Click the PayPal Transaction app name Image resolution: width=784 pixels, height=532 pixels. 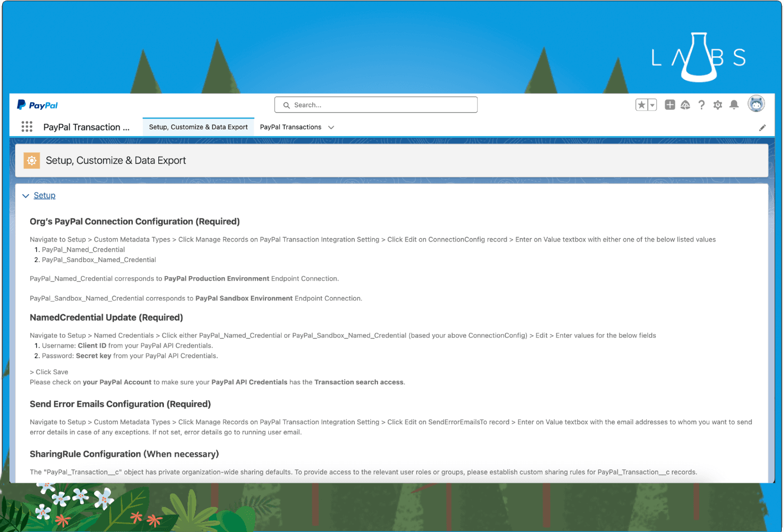(x=86, y=127)
